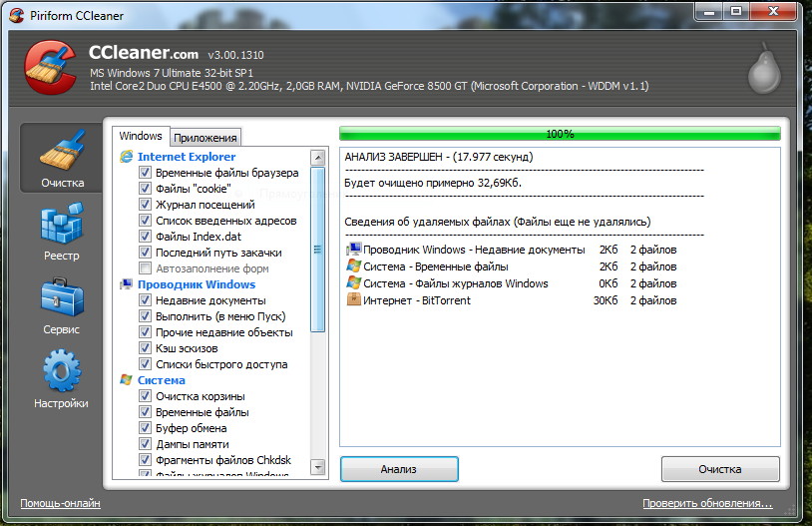Click the title bar CCleaner app icon
The width and height of the screenshot is (812, 526).
click(17, 16)
